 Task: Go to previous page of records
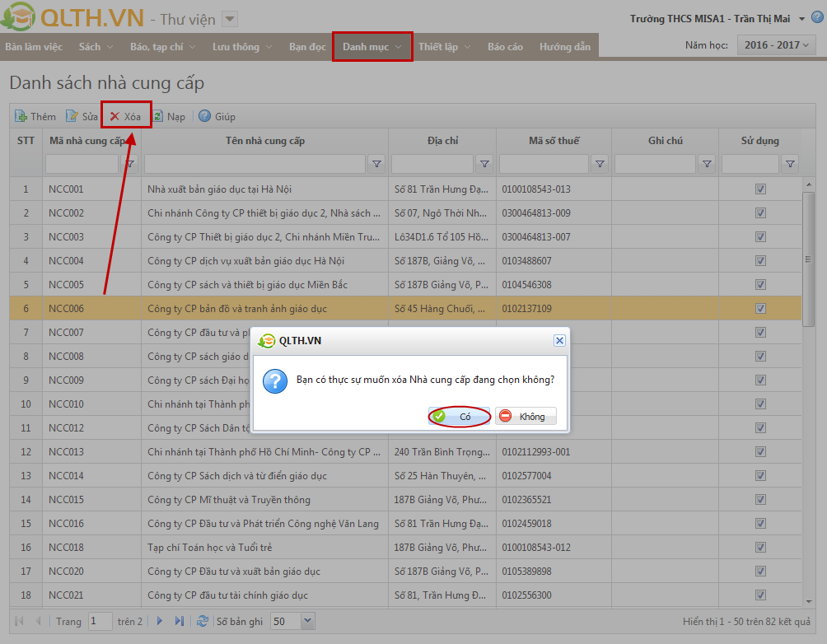pos(38,621)
